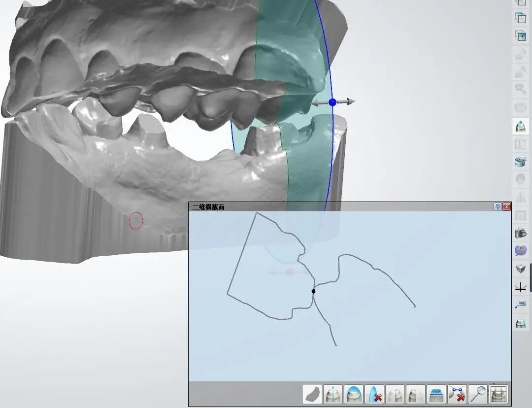Click the measuring tape icon in sidebar
This screenshot has height=408, width=532.
(521, 162)
